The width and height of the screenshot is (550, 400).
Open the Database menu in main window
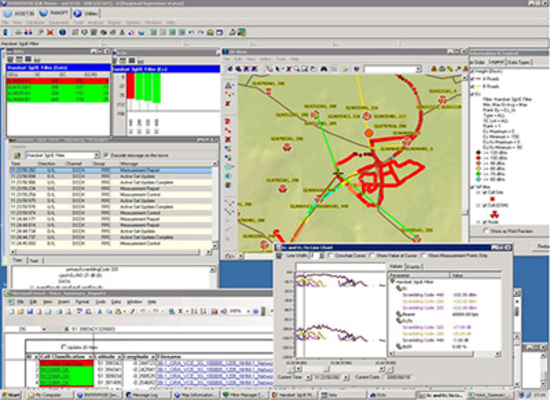35,22
